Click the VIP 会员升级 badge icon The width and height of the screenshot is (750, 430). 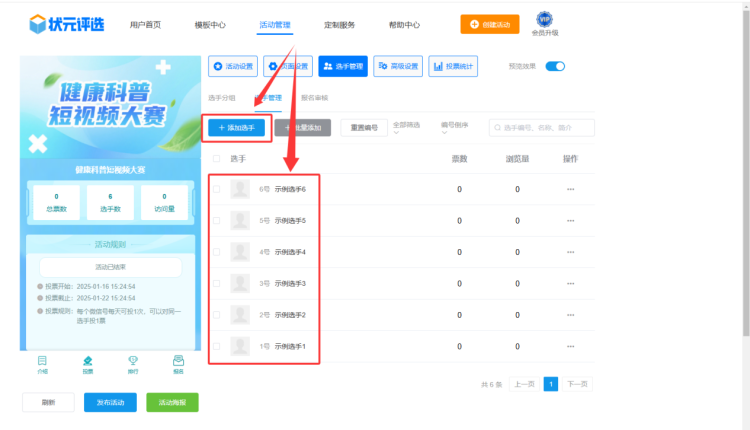click(545, 20)
